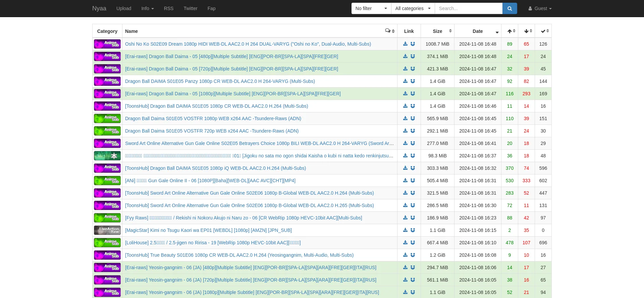Open the RSS feed link
The height and width of the screenshot is (298, 644).
pyautogui.click(x=169, y=8)
